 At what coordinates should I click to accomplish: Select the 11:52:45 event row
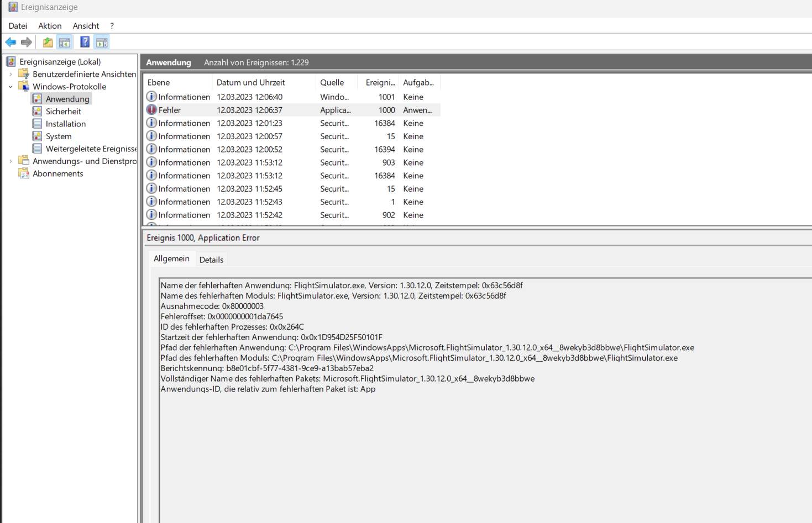pos(292,188)
